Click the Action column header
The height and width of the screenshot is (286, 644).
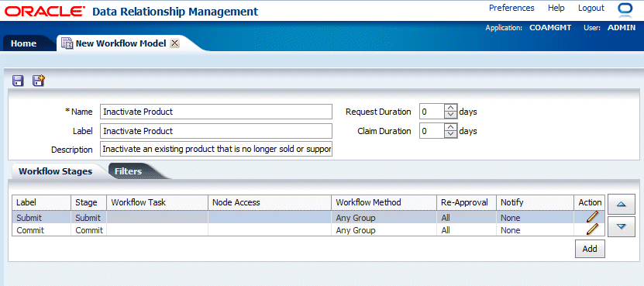click(590, 202)
